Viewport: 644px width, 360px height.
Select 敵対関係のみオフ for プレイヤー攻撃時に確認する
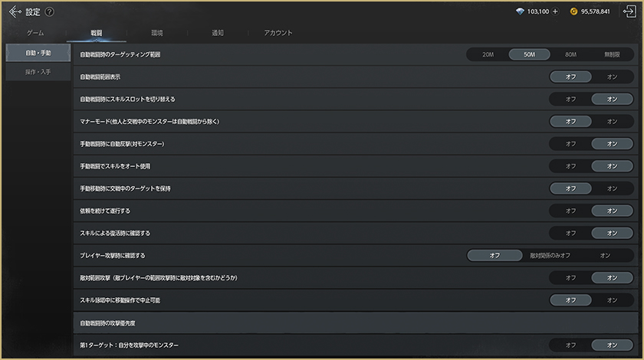coord(550,255)
